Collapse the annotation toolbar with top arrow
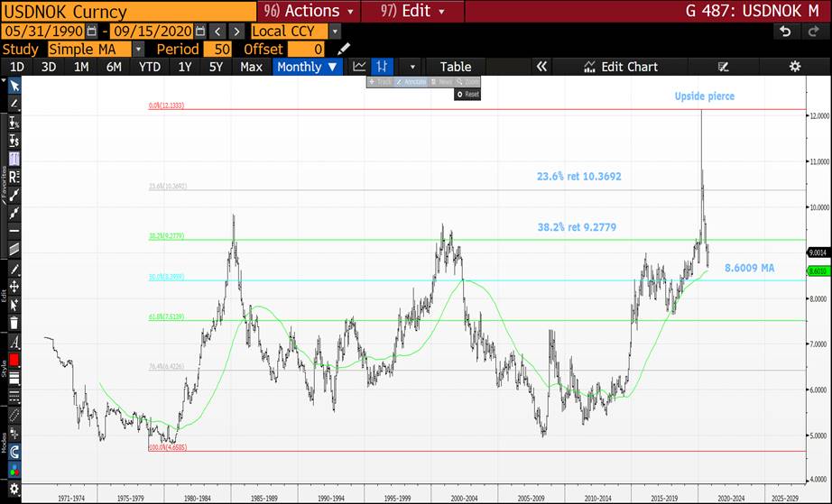Screen dimensions: 832x504 (4, 80)
